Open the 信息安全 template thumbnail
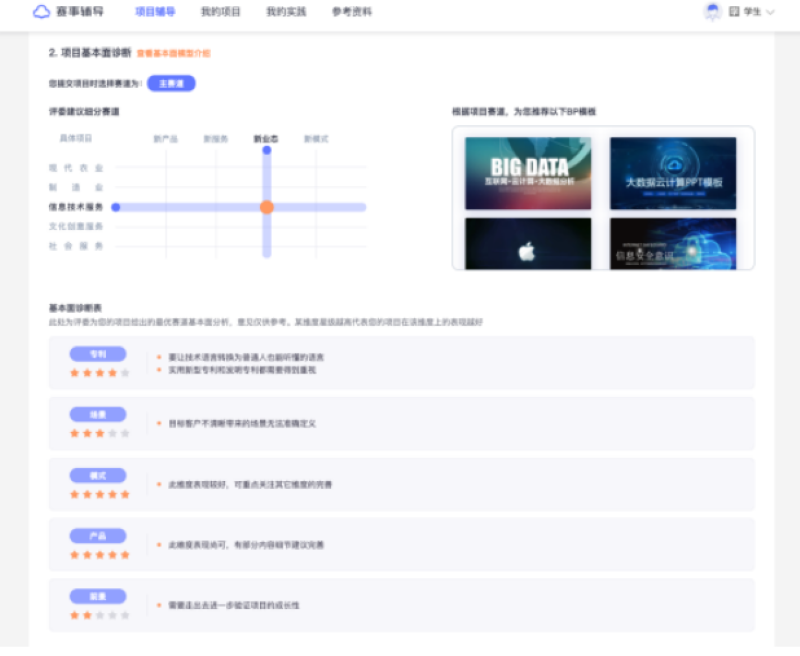Viewport: 800px width, 656px height. coord(673,244)
